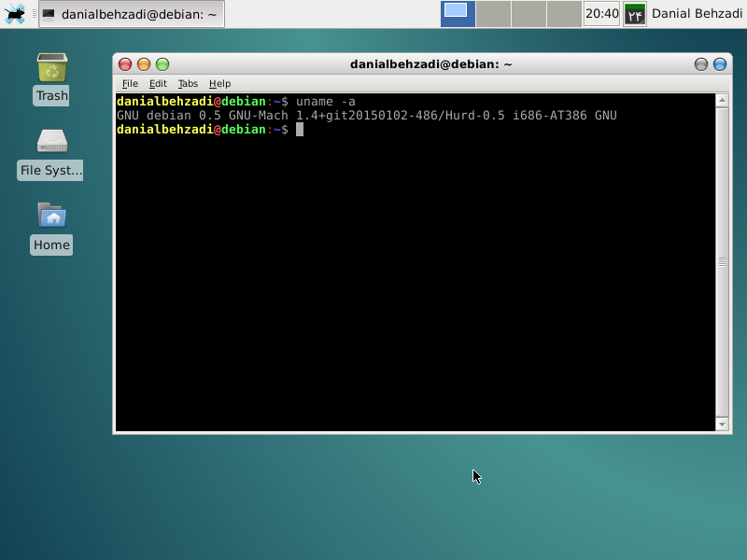Open the terminal Help menu
The height and width of the screenshot is (560, 747).
click(219, 83)
